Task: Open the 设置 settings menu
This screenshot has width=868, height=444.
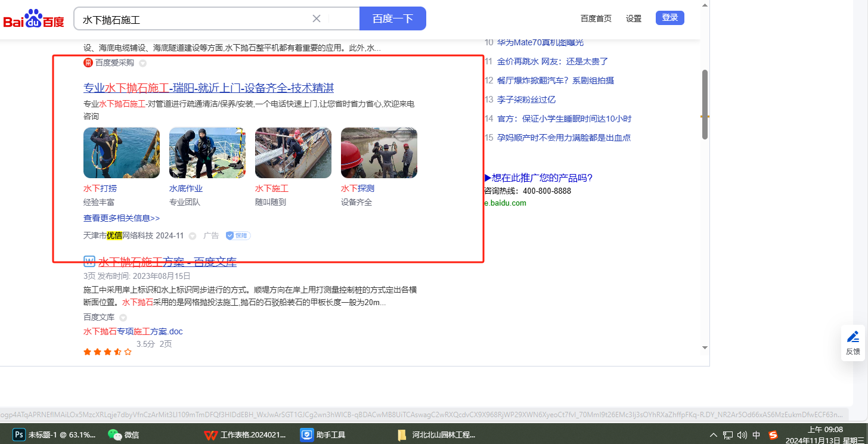Action: (634, 18)
